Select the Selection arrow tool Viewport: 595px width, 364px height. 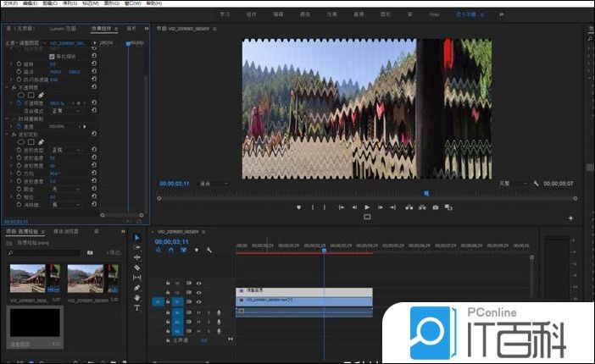pos(136,238)
